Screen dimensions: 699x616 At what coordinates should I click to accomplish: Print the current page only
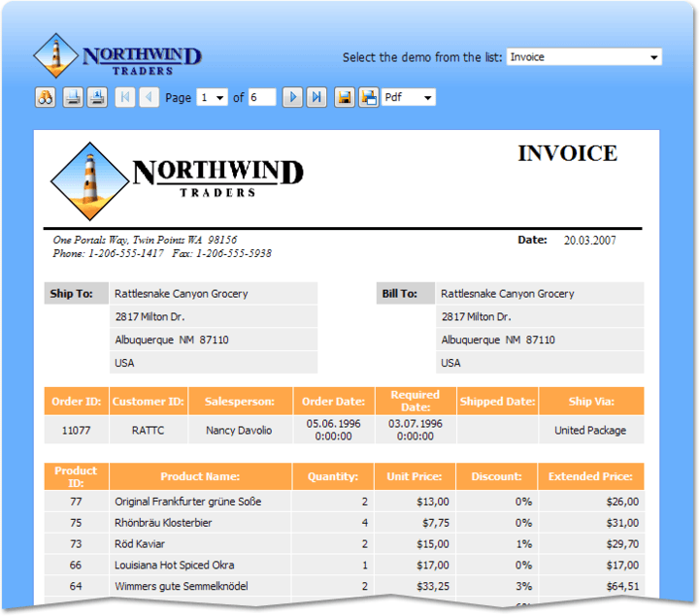pyautogui.click(x=97, y=97)
